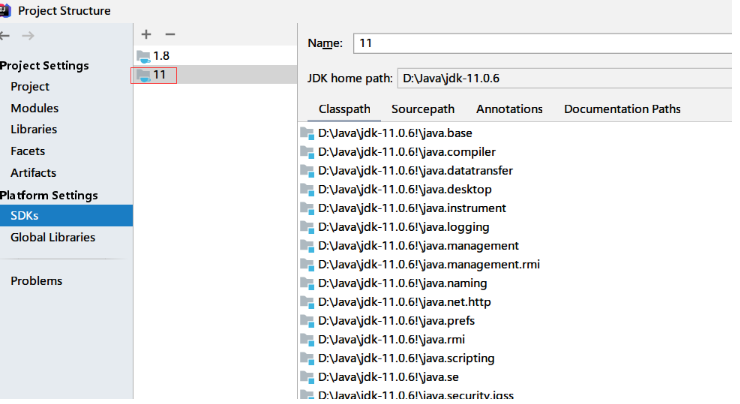Select the java.management classpath row

[x=516, y=246]
